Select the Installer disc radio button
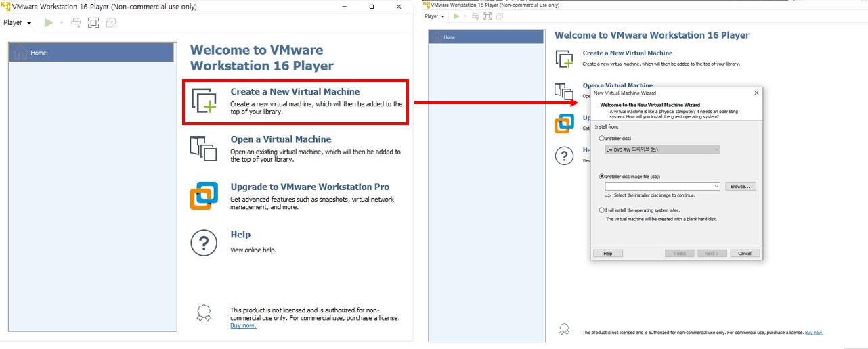868x349 pixels. pos(602,138)
